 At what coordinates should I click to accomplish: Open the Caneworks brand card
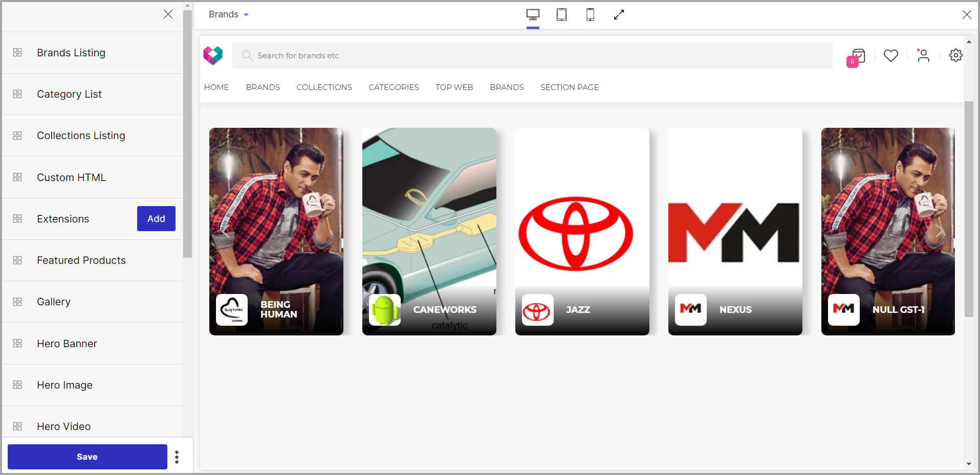pyautogui.click(x=429, y=232)
